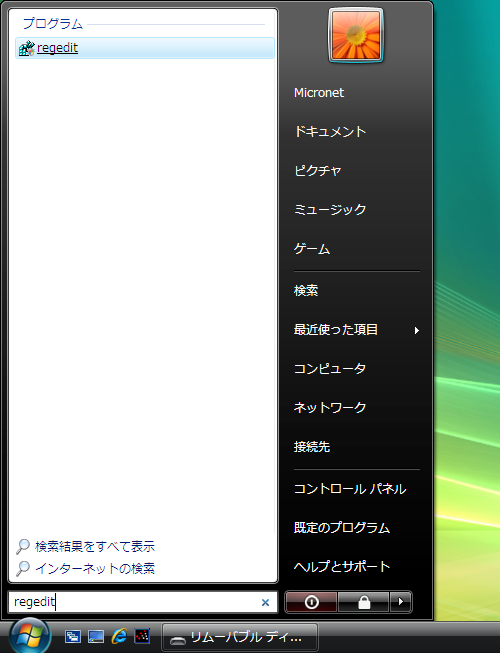Click the orange flower user picture
The height and width of the screenshot is (653, 500).
[356, 36]
